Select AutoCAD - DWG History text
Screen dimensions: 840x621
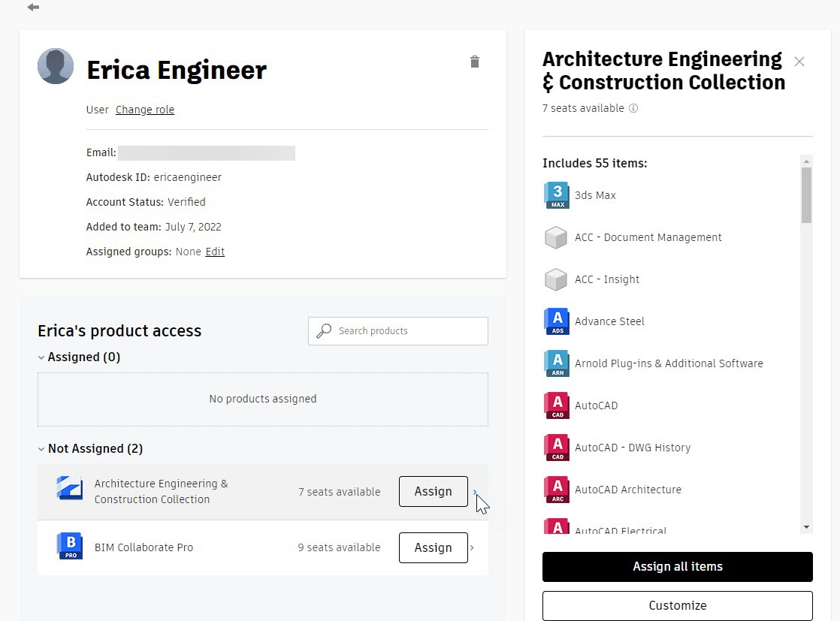point(633,448)
